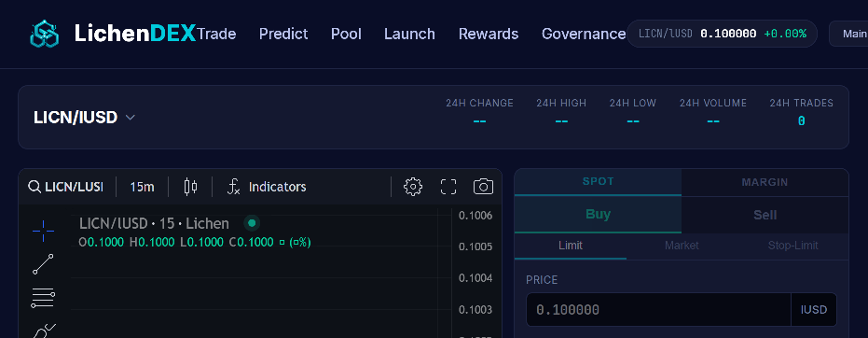Viewport: 868px width, 338px height.
Task: Click the 24H HIGH label
Action: 561,103
